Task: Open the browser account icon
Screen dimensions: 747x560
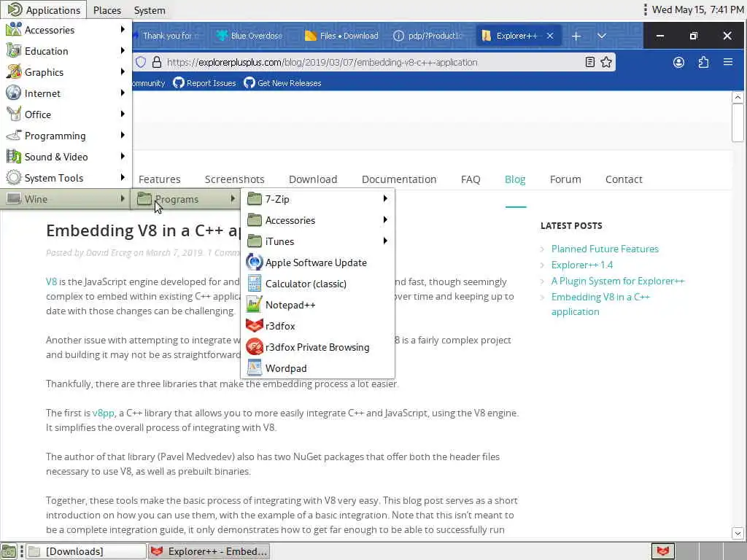Action: click(x=678, y=63)
